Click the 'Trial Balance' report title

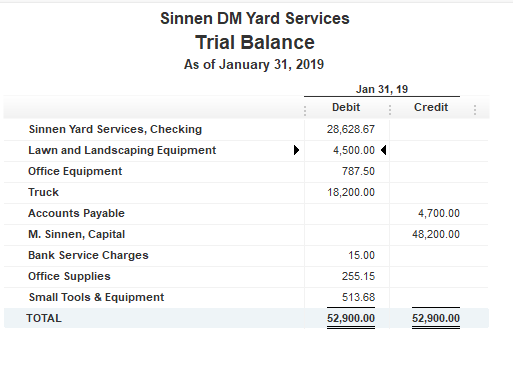tap(255, 42)
